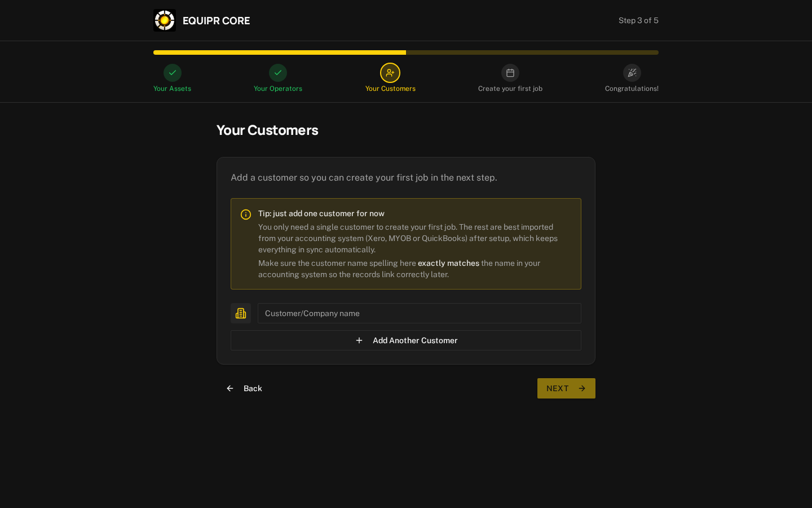Click the 'Step 3 of 5' indicator
The height and width of the screenshot is (508, 812).
tap(638, 20)
